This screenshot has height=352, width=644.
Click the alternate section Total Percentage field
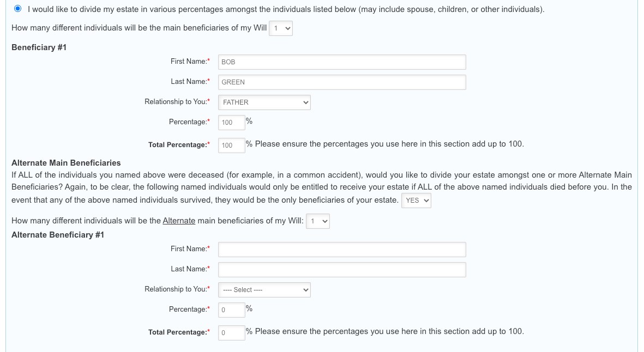[231, 333]
